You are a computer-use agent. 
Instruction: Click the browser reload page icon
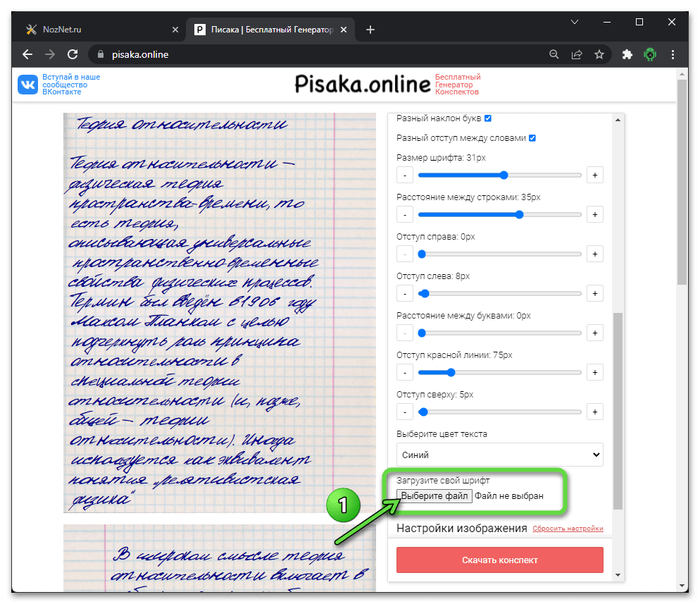coord(72,54)
